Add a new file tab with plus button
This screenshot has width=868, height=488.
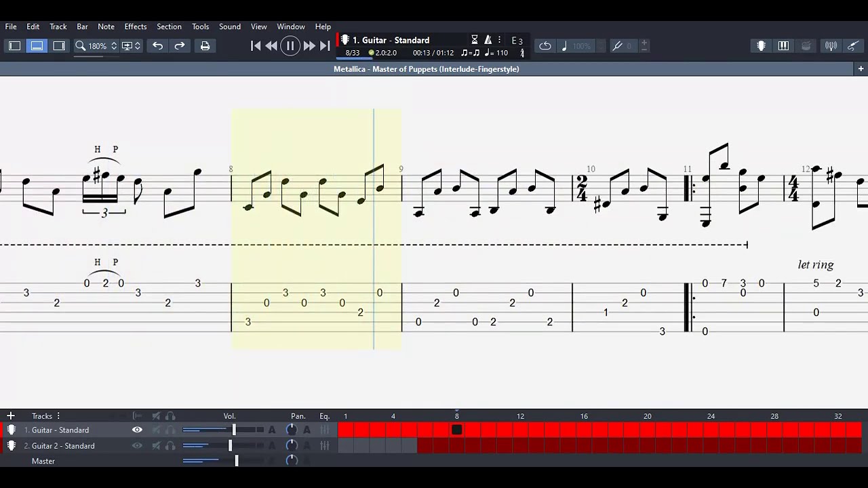(x=861, y=68)
